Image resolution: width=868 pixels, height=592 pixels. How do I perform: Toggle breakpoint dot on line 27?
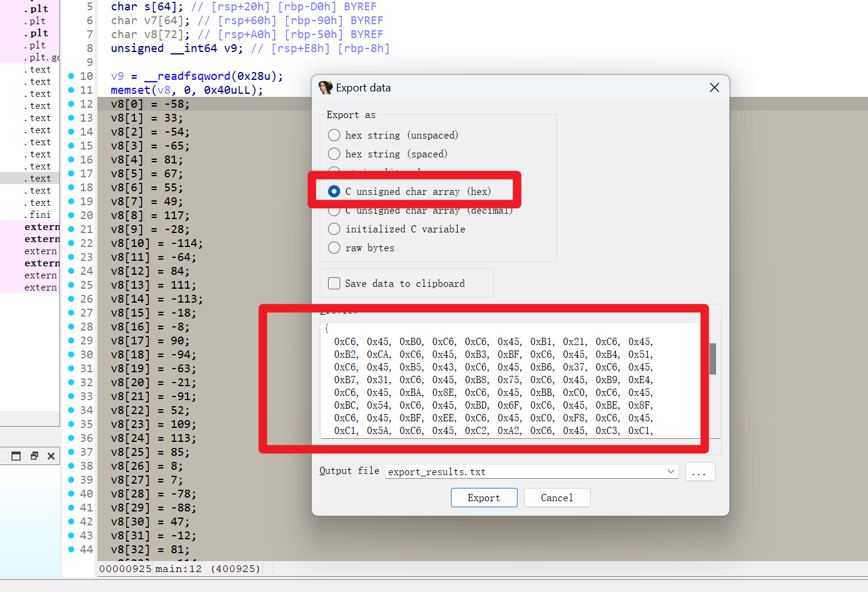coord(71,312)
